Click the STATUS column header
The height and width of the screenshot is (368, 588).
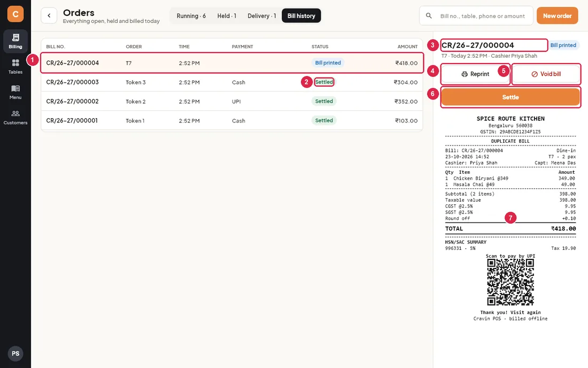[320, 47]
